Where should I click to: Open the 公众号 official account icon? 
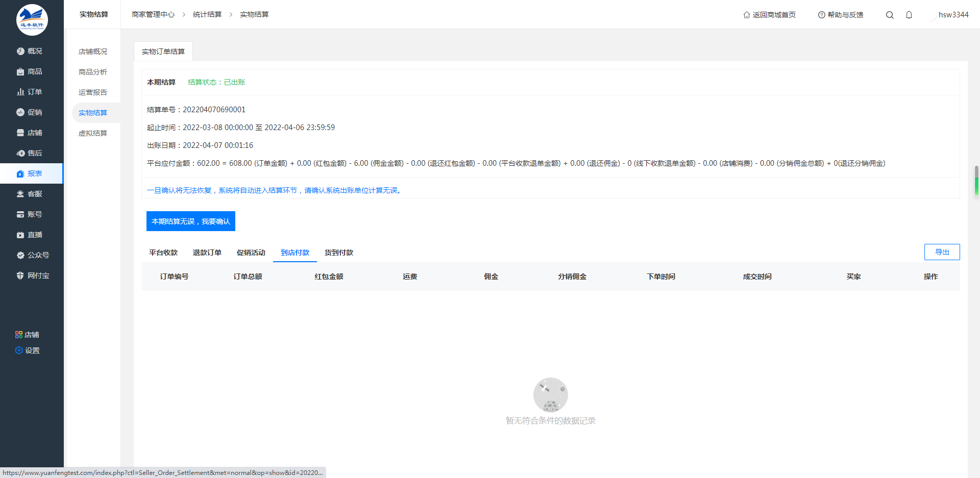20,255
